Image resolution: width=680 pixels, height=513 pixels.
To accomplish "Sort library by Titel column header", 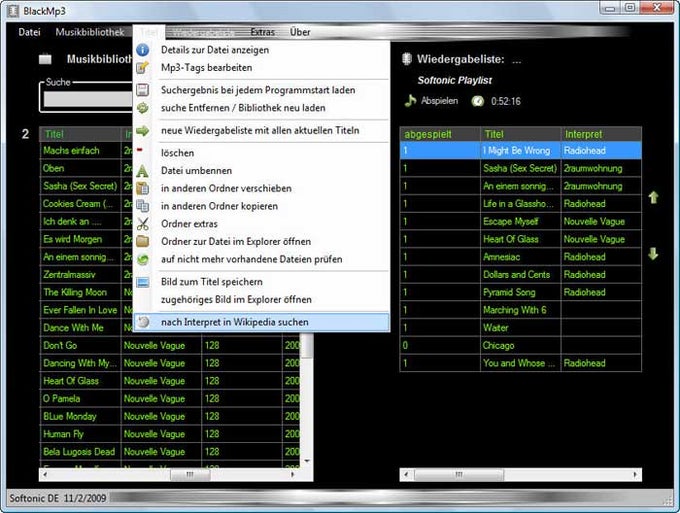I will click(x=80, y=134).
